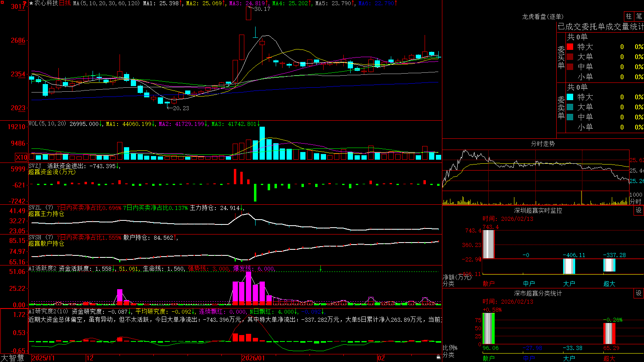The width and height of the screenshot is (644, 362).
Task: Click the 分时走势 panel title
Action: [x=543, y=144]
